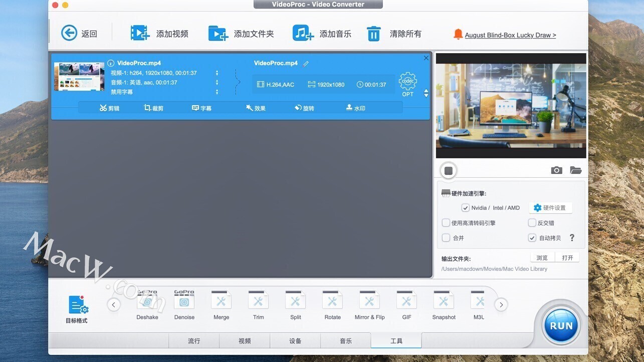This screenshot has height=362, width=644.
Task: Click the 添加视频 add video icon
Action: coord(140,33)
